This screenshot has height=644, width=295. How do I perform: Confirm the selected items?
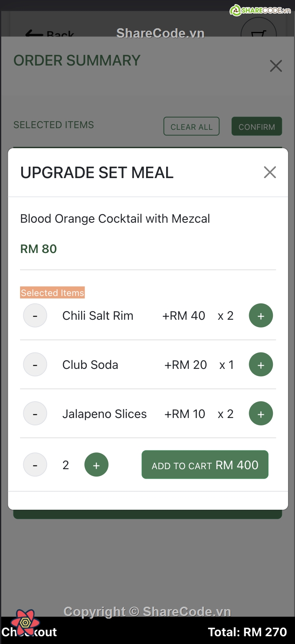click(x=257, y=127)
